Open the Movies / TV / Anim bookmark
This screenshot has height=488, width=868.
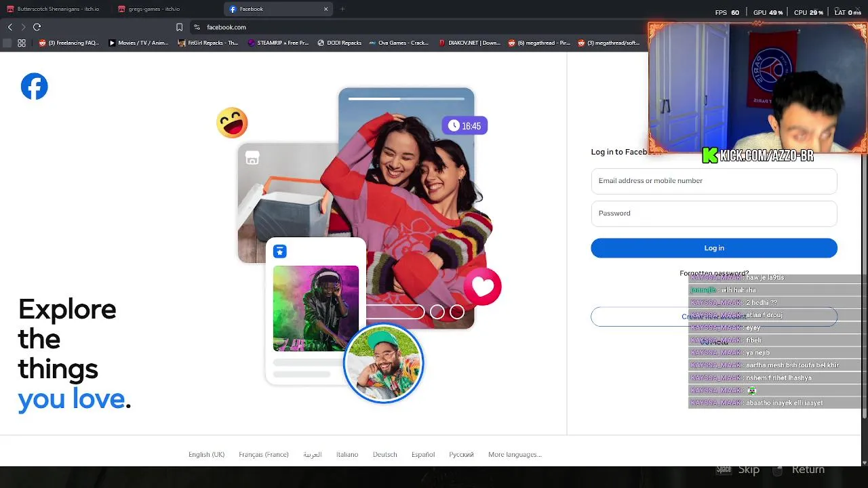tap(138, 43)
